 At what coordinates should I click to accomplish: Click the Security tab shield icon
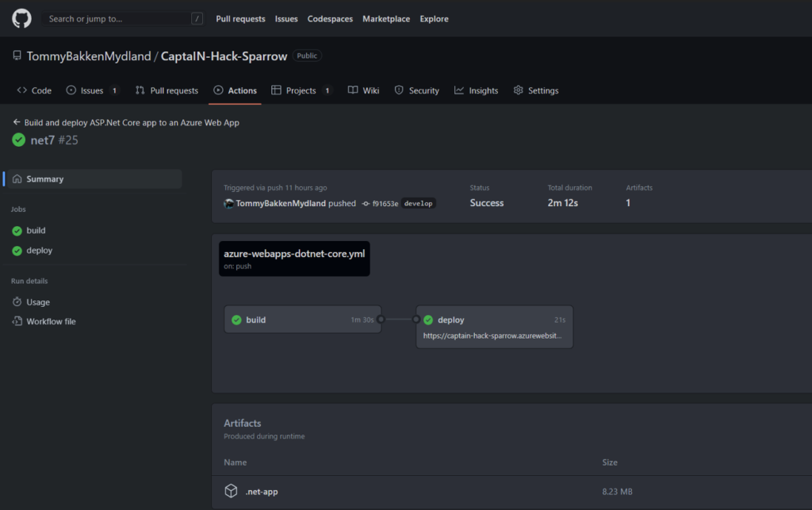click(x=399, y=90)
